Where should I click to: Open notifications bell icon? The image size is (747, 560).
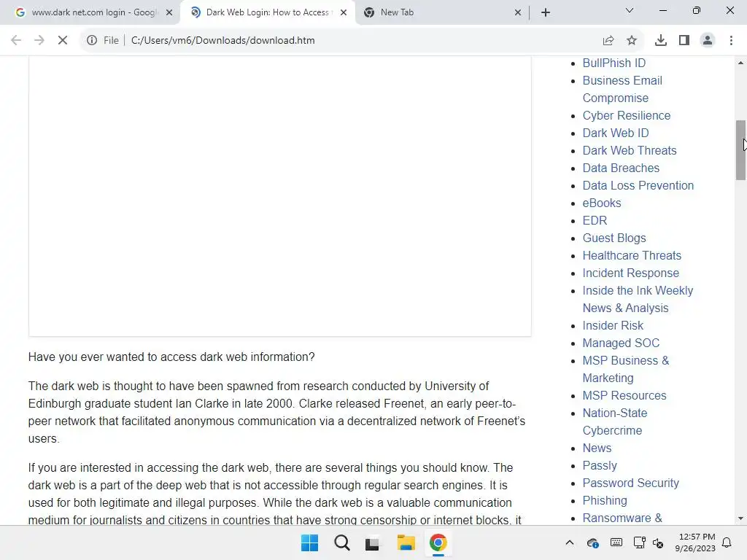[727, 542]
